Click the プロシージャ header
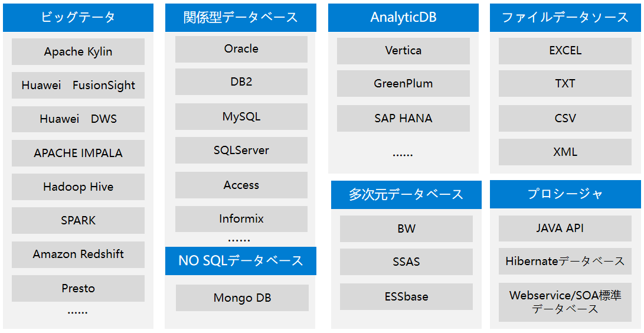Screen dimensions: 644x333 [565, 194]
